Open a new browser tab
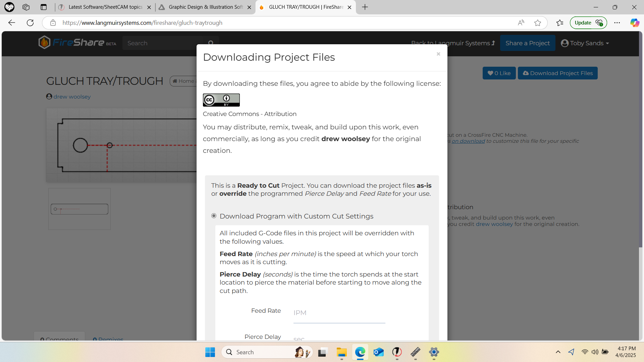The width and height of the screenshot is (644, 362). pyautogui.click(x=365, y=7)
